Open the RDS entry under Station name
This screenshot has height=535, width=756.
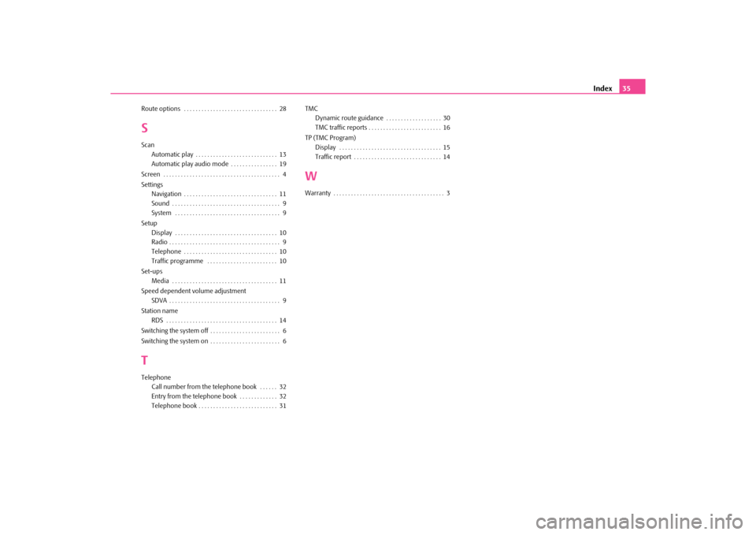click(157, 321)
